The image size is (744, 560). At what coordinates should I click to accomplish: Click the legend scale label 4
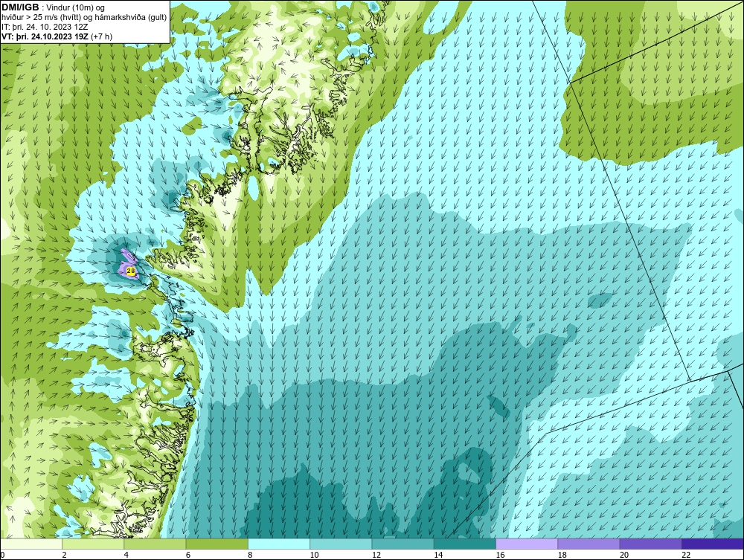pos(126,556)
